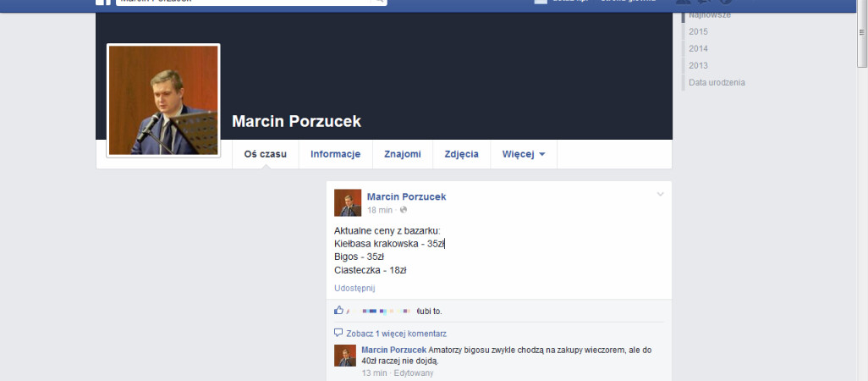Click the Marcin Porzucek name on the cover

[296, 121]
